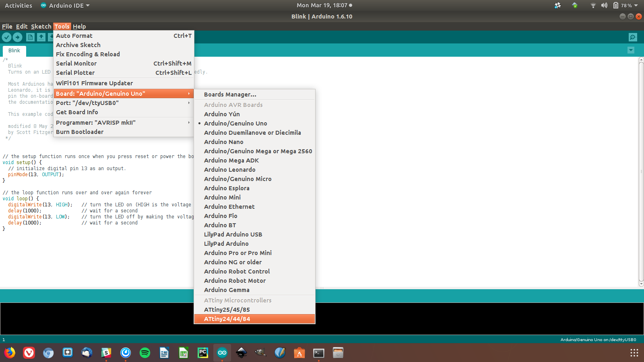Show applications grid in the dock
The height and width of the screenshot is (362, 644).
pyautogui.click(x=634, y=353)
